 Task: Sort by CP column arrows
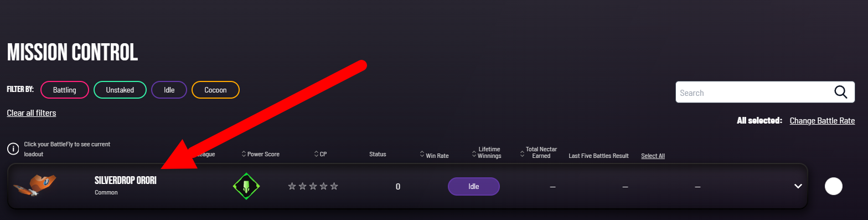point(316,154)
